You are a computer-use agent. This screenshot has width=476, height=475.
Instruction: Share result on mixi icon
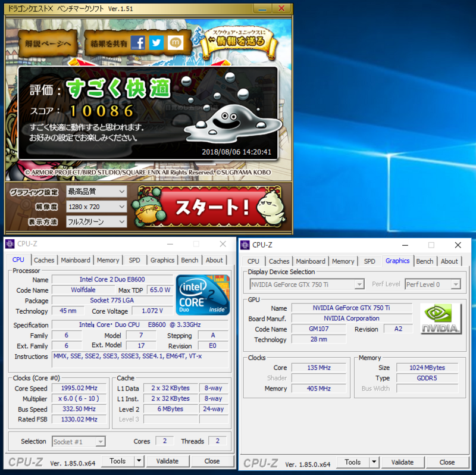pyautogui.click(x=175, y=42)
